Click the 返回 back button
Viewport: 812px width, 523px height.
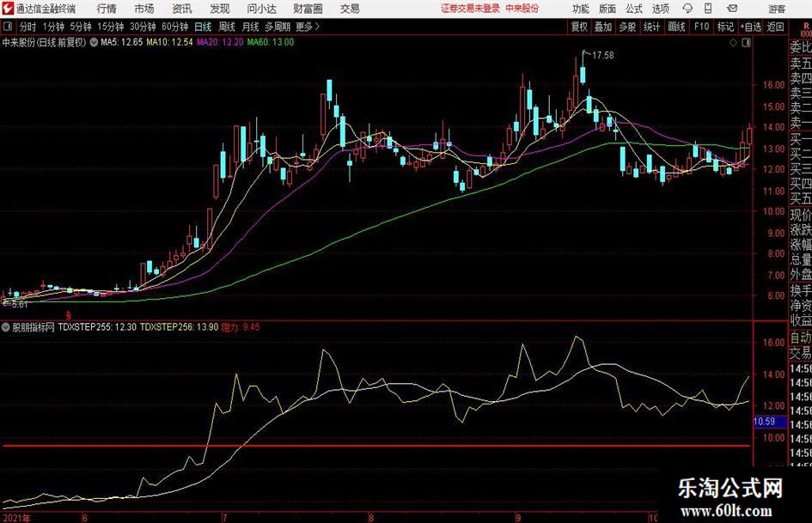[775, 27]
